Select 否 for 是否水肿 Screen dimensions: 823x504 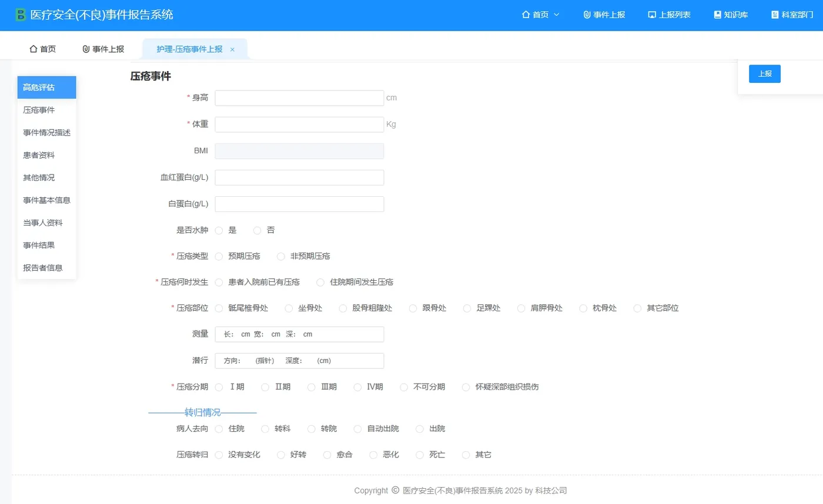point(257,230)
